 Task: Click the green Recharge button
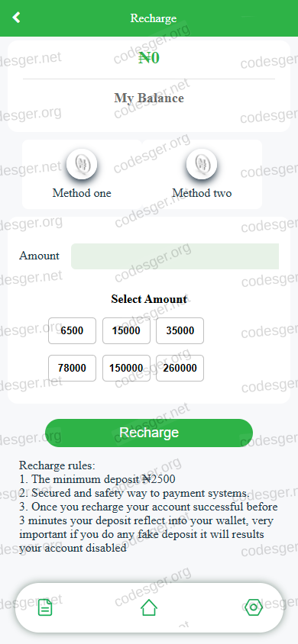[x=149, y=433]
